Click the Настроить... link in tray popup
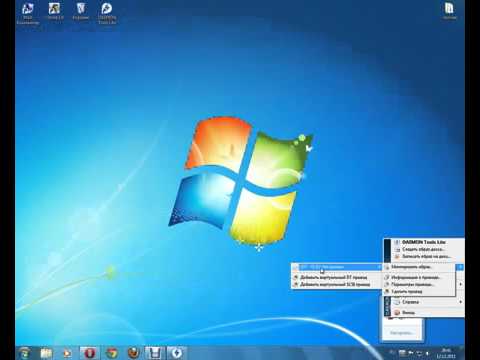480x360 pixels. (402, 333)
